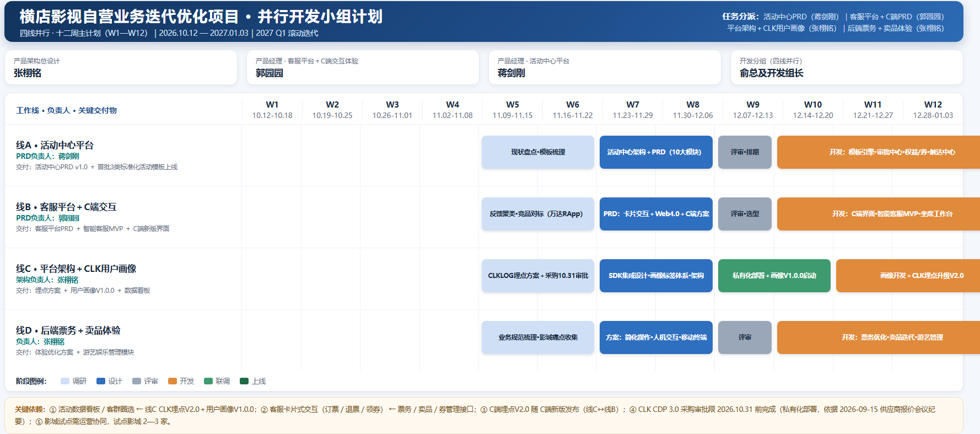Open the 郭园园 product manager card
This screenshot has width=980, height=434.
[363, 67]
